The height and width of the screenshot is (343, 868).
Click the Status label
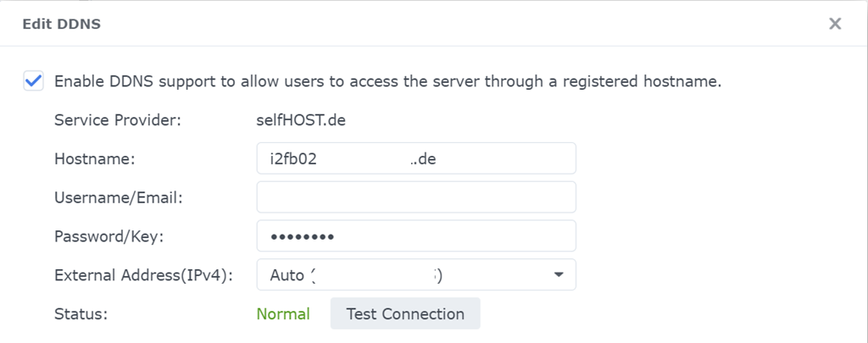tap(81, 314)
